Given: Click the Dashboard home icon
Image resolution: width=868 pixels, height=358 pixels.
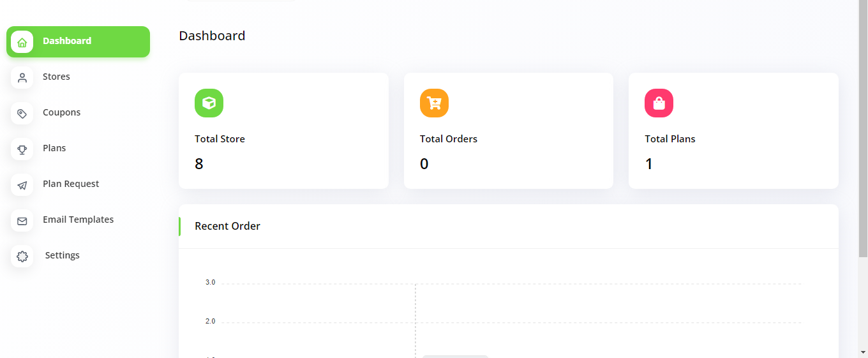Looking at the screenshot, I should pyautogui.click(x=22, y=42).
